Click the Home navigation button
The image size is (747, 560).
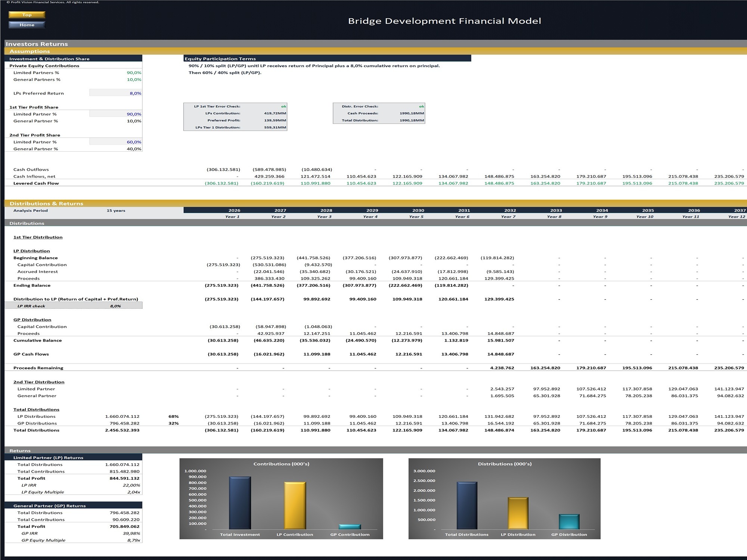[x=27, y=25]
